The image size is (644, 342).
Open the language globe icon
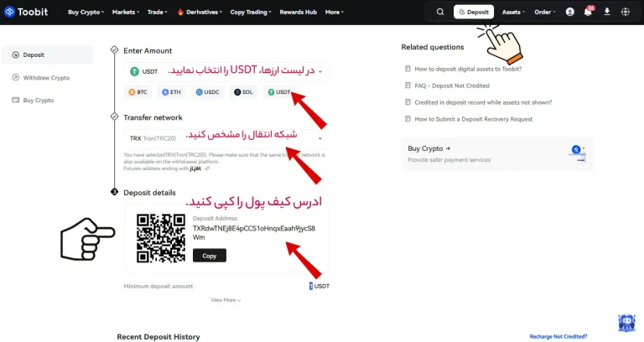pos(625,12)
